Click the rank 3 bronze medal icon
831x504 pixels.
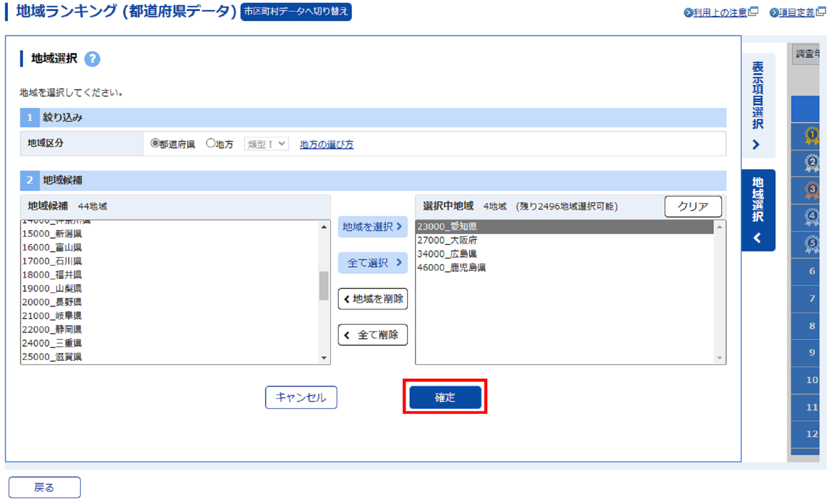pyautogui.click(x=812, y=190)
